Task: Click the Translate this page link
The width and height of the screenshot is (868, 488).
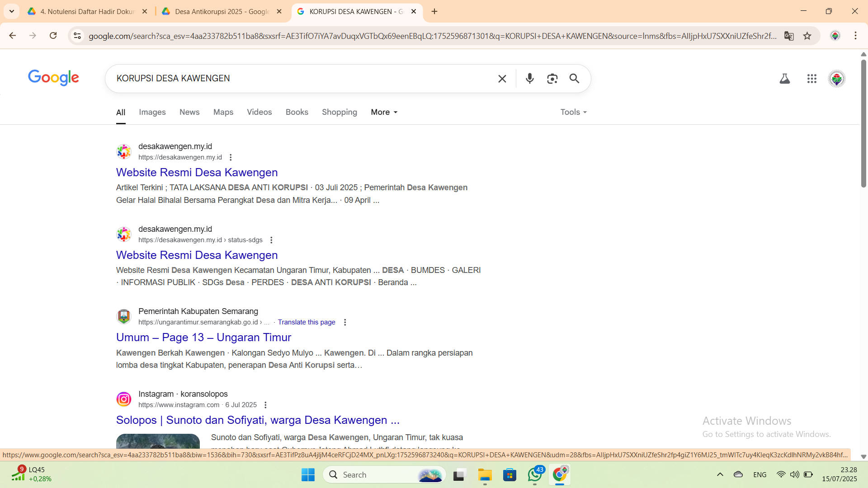Action: click(307, 322)
